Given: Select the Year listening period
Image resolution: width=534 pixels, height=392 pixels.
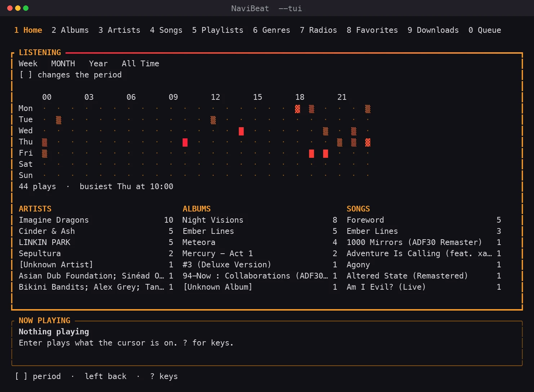Looking at the screenshot, I should [x=98, y=64].
